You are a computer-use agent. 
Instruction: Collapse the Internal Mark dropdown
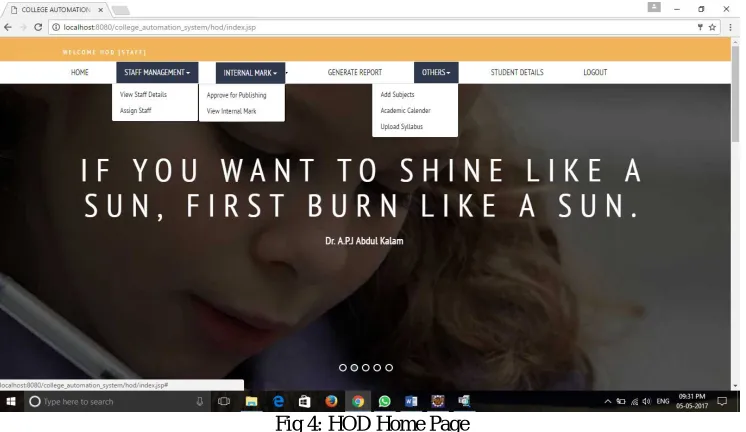click(x=250, y=73)
